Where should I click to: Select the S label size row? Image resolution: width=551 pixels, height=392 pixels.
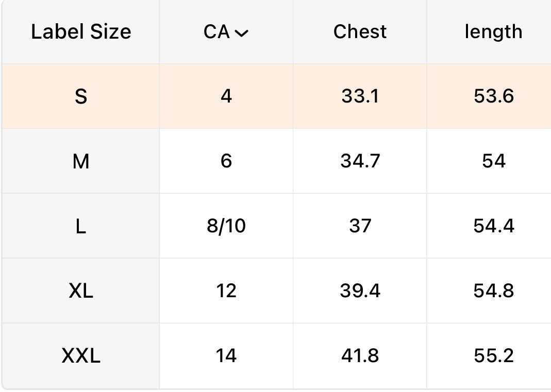click(x=81, y=97)
